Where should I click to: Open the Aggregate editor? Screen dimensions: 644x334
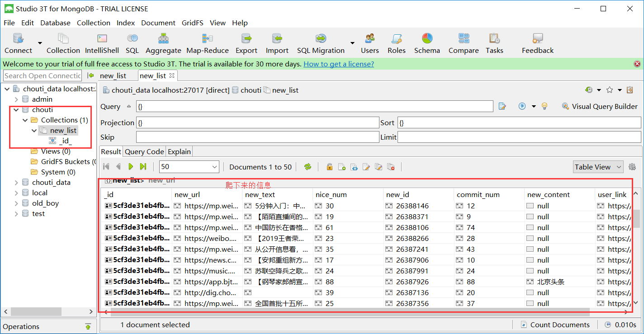[x=163, y=43]
